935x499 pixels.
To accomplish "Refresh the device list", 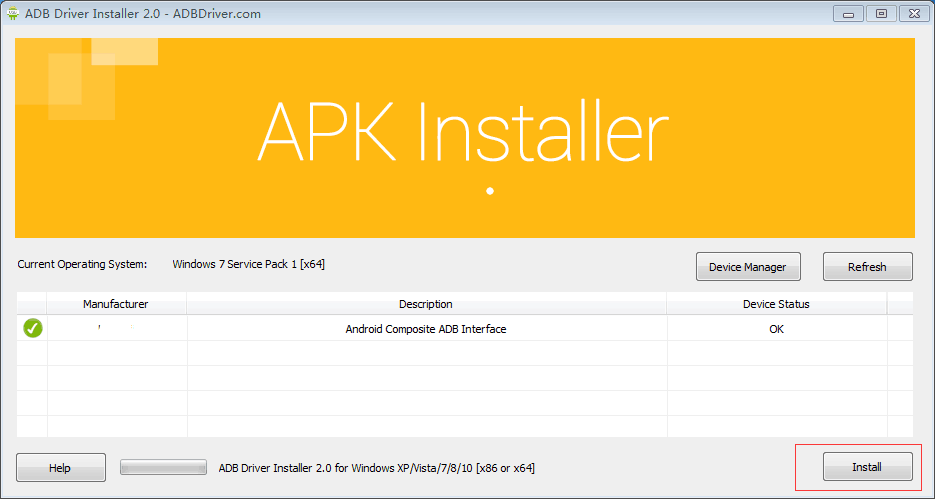I will 868,266.
